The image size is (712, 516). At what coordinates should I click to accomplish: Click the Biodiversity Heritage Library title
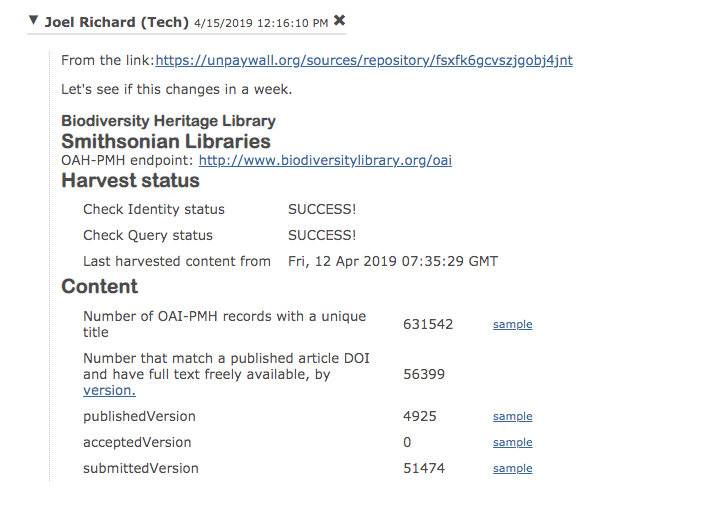[x=168, y=122]
